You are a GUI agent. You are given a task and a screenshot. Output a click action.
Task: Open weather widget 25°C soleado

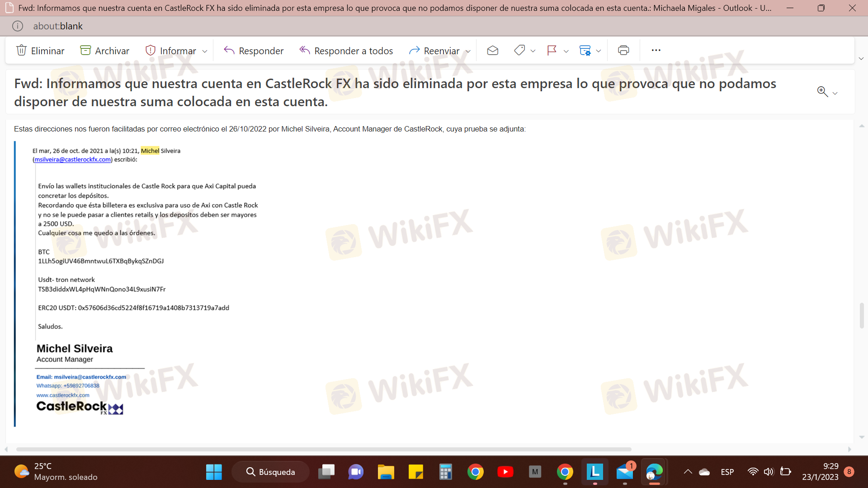pos(57,472)
